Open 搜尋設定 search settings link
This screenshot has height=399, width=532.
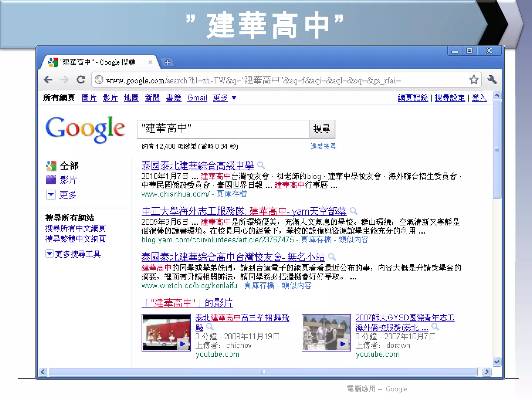click(450, 98)
